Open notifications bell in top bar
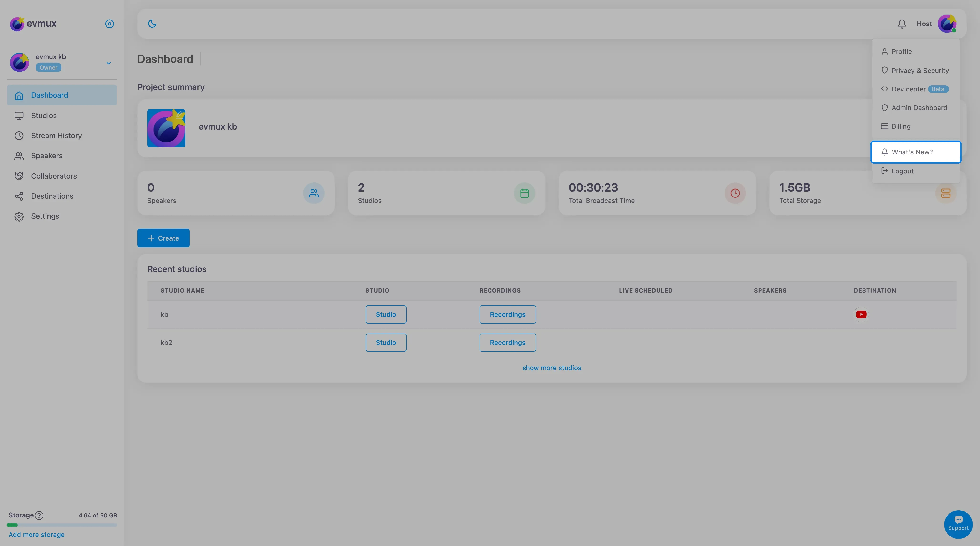Image resolution: width=980 pixels, height=546 pixels. (902, 24)
